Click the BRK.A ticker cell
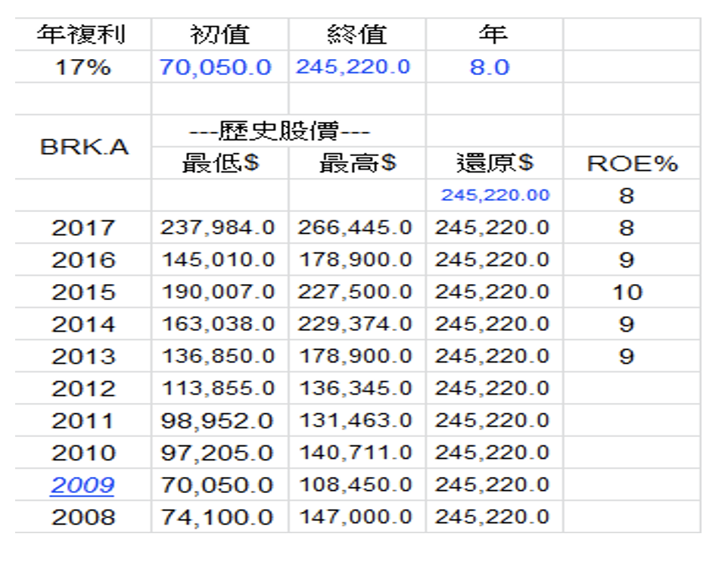This screenshot has width=728, height=565. point(84,147)
